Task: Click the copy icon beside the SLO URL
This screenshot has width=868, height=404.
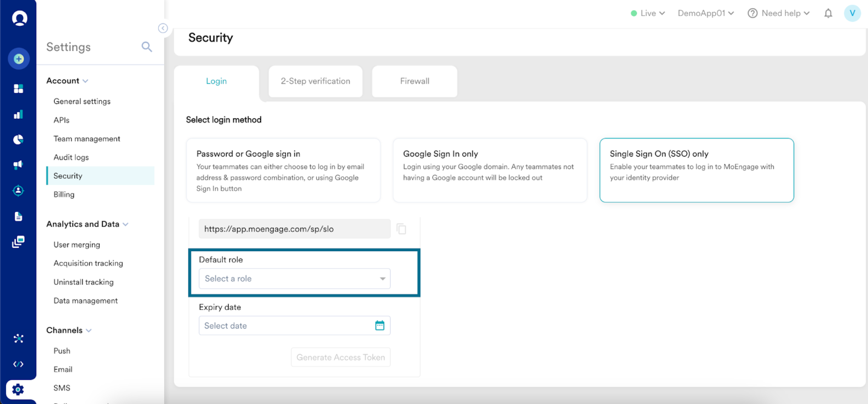Action: pos(401,229)
